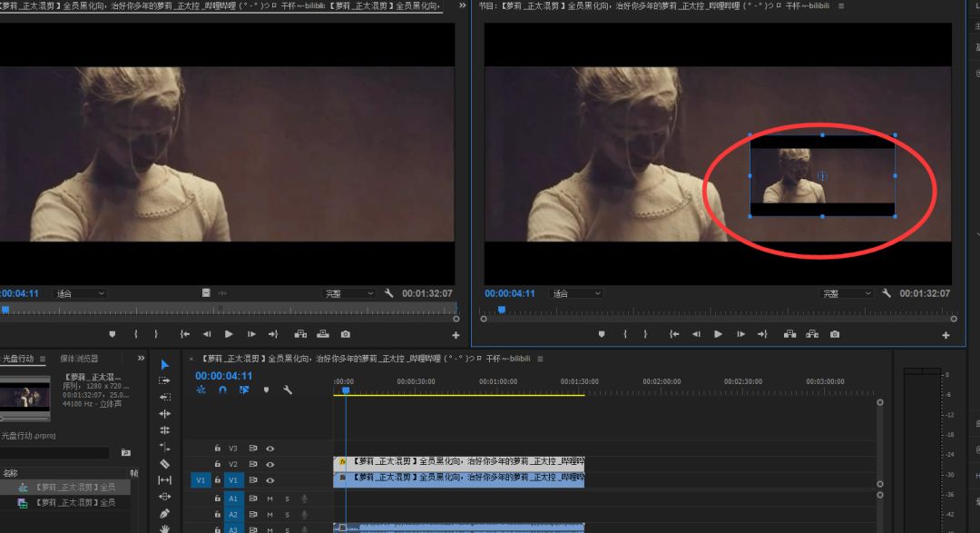Select the Hand tool

165,528
